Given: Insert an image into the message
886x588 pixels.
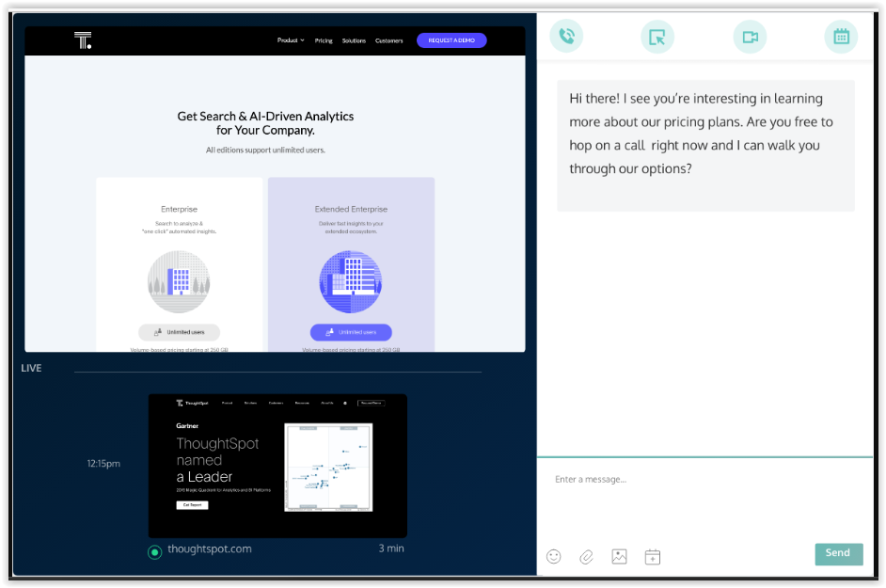Looking at the screenshot, I should [619, 557].
